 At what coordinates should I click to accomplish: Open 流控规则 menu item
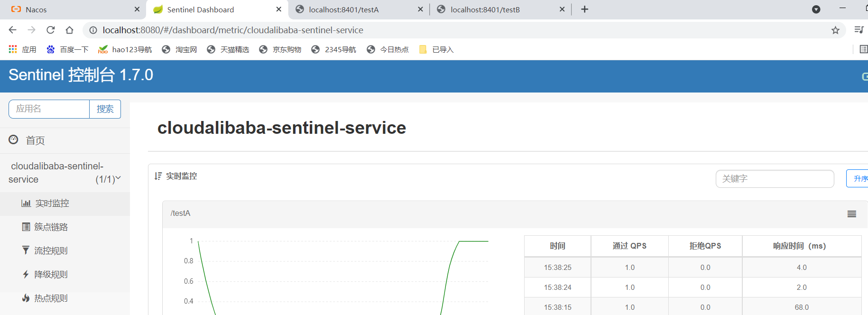point(65,251)
